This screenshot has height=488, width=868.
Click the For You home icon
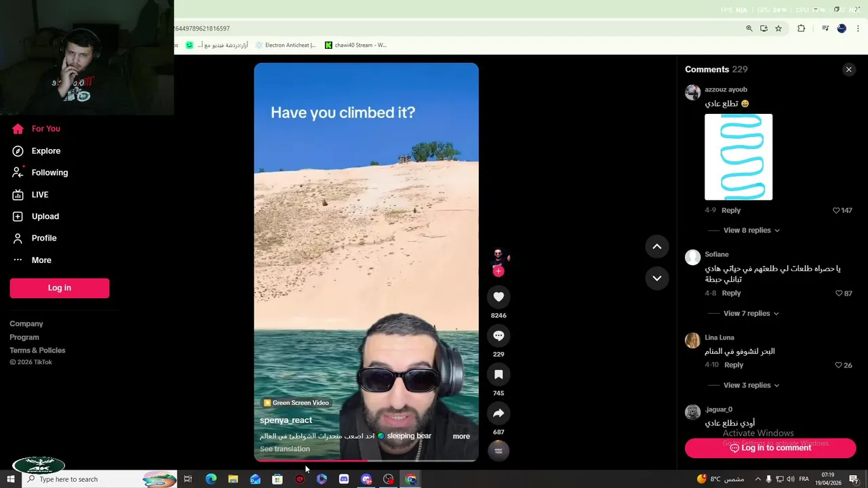[x=18, y=129]
